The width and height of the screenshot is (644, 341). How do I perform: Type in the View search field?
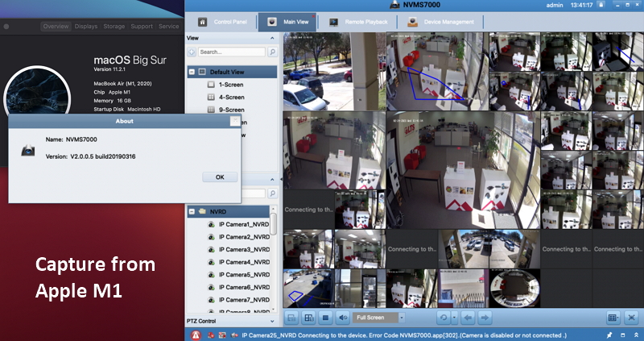point(230,52)
